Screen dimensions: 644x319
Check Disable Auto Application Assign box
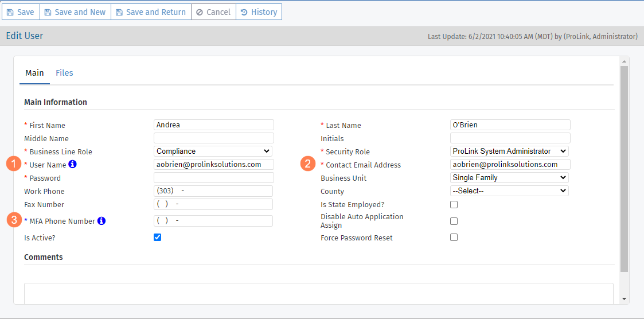point(454,221)
